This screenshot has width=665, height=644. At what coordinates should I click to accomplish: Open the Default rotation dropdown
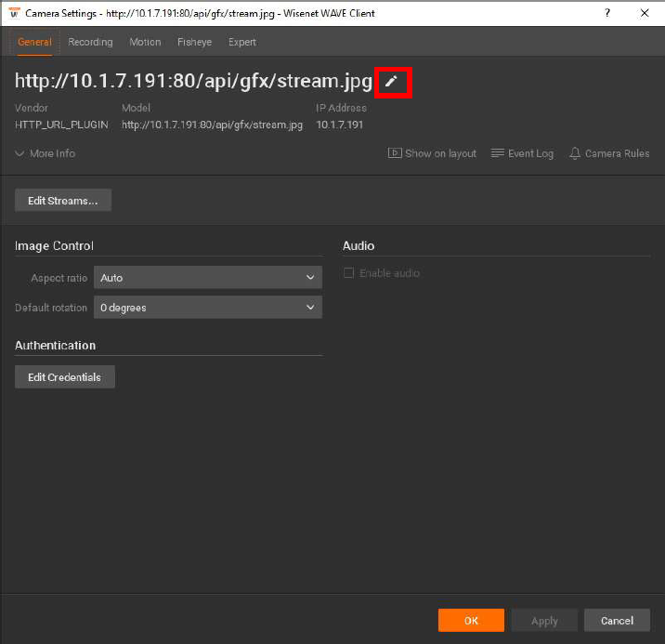[x=207, y=308]
